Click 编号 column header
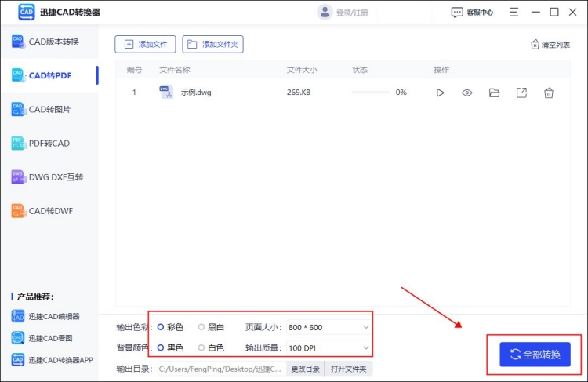 click(134, 70)
